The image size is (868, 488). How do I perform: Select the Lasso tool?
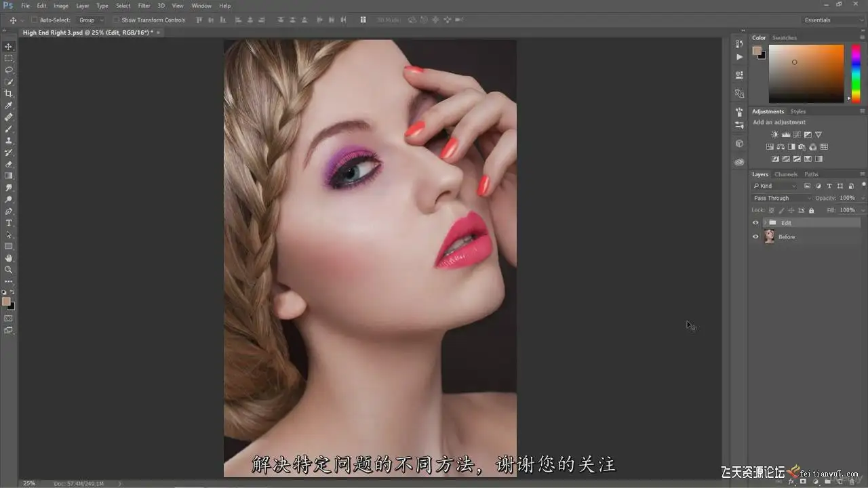point(9,70)
